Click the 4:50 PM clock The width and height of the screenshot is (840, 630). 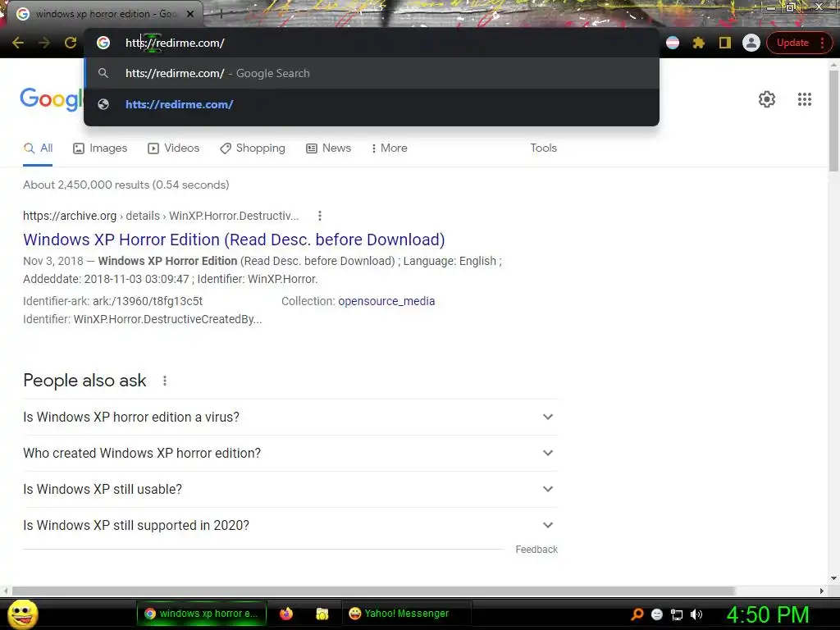[x=768, y=614]
